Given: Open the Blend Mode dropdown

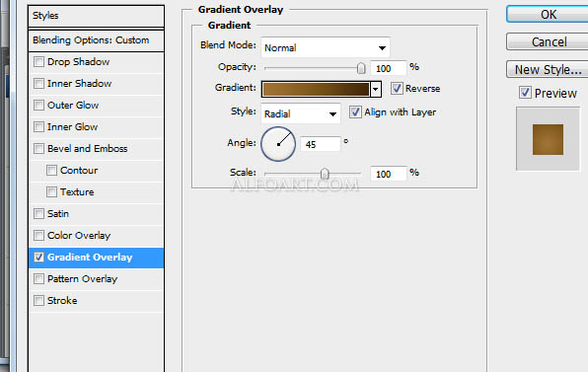Looking at the screenshot, I should pos(326,47).
